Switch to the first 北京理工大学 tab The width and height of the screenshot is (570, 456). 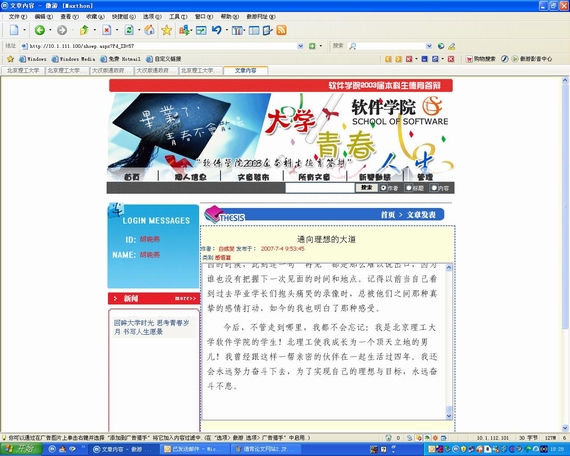click(23, 71)
